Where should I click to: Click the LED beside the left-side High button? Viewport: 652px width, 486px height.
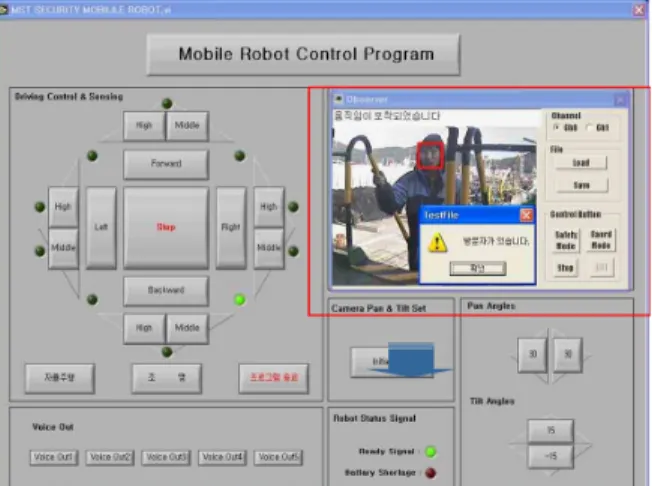coord(40,207)
